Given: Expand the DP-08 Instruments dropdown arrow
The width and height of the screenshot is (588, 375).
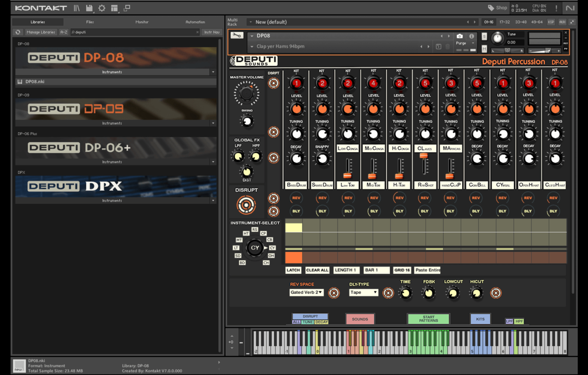Looking at the screenshot, I should 213,72.
